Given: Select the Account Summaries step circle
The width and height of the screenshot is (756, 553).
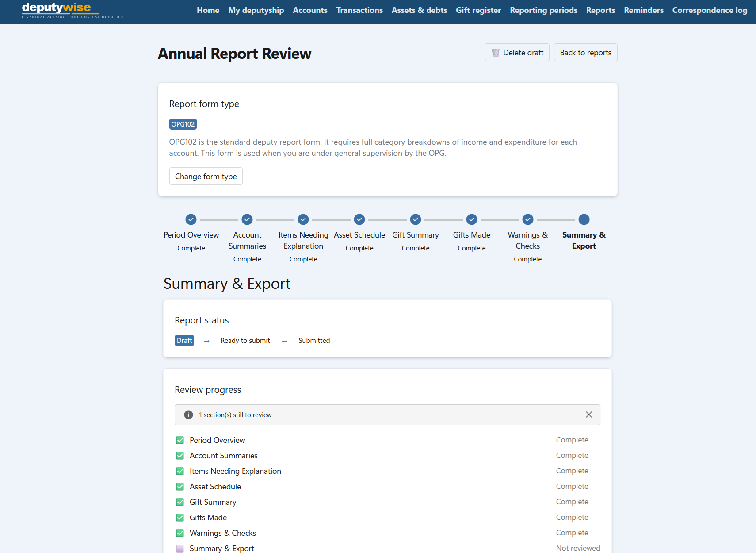Looking at the screenshot, I should tap(247, 219).
